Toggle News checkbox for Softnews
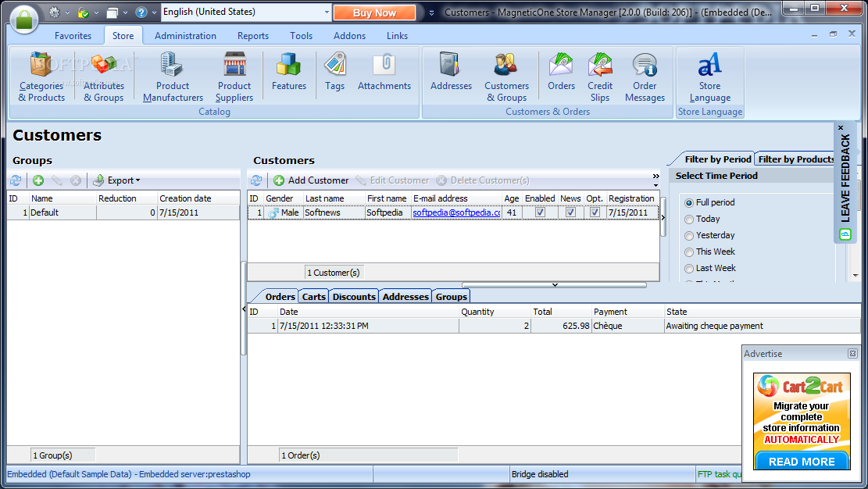868x489 pixels. pyautogui.click(x=571, y=212)
